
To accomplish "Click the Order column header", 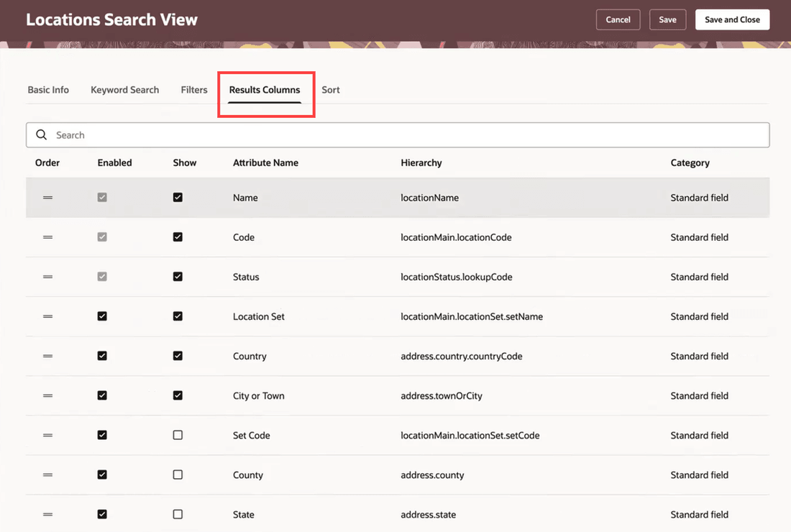I will pos(47,163).
